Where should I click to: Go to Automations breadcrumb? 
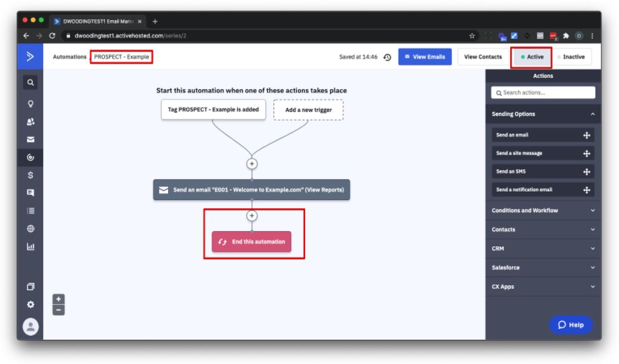click(x=69, y=57)
